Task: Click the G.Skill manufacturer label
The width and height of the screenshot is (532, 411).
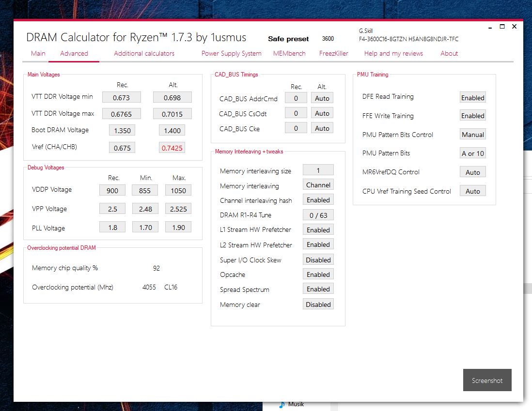Action: pyautogui.click(x=366, y=31)
